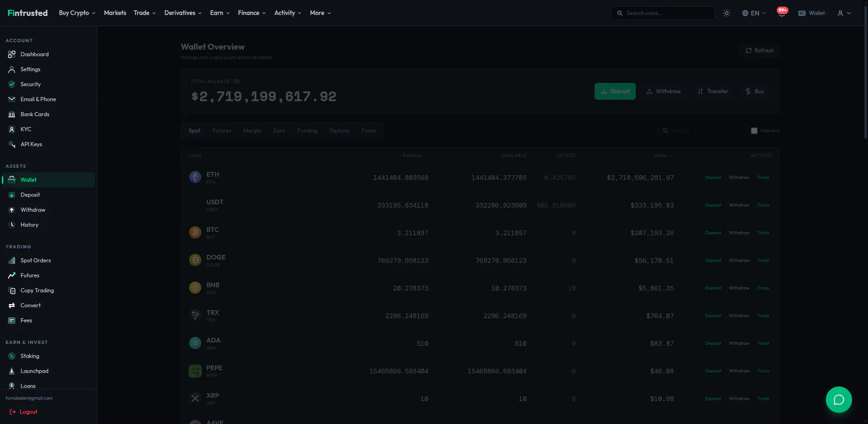The width and height of the screenshot is (868, 424).
Task: Switch to the Futures wallet tab
Action: coord(222,131)
